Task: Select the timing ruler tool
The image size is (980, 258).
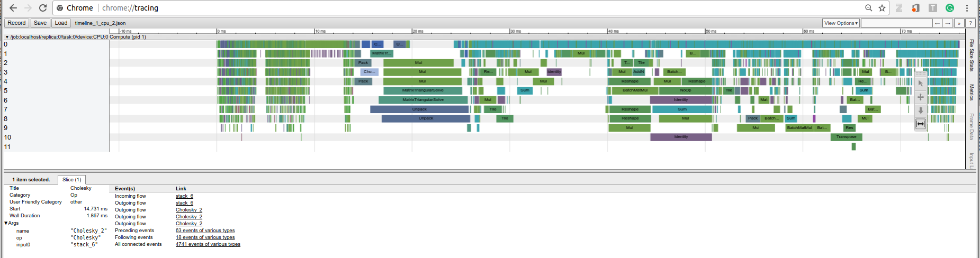Action: 921,124
